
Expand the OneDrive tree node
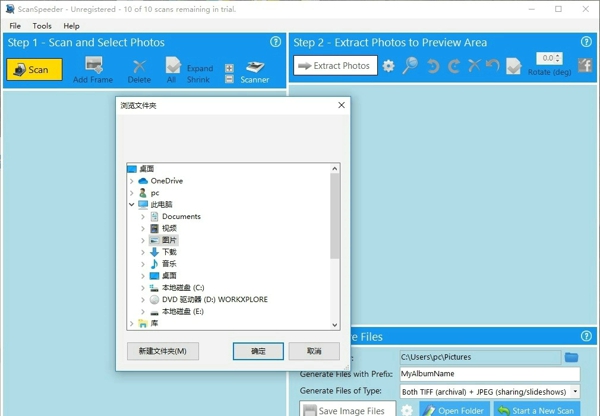pyautogui.click(x=131, y=181)
